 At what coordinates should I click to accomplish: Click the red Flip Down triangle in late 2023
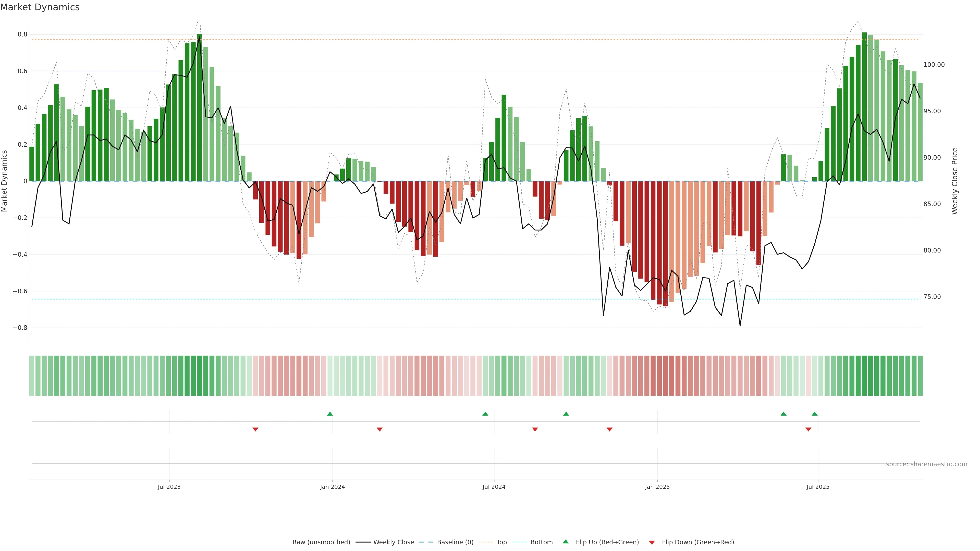(x=255, y=429)
